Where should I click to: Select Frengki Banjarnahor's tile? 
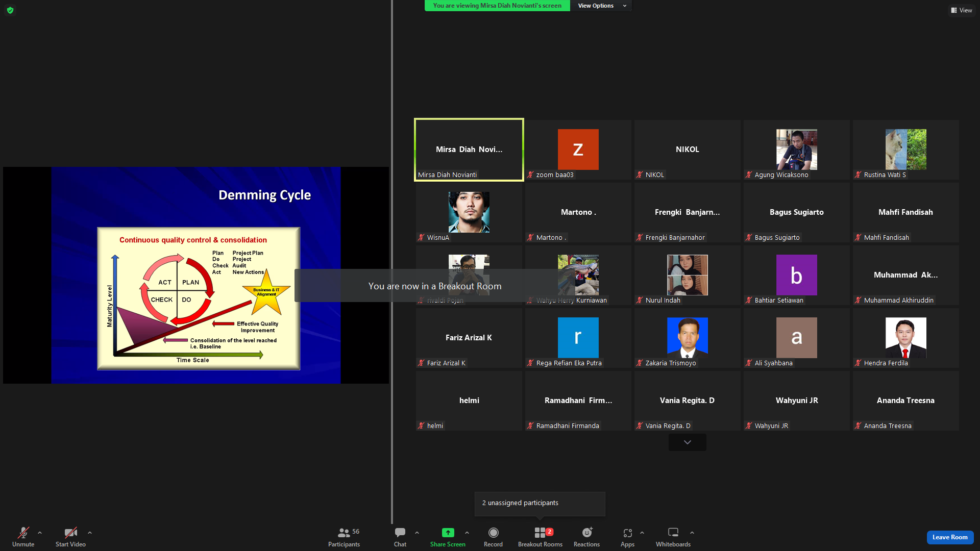(x=688, y=212)
